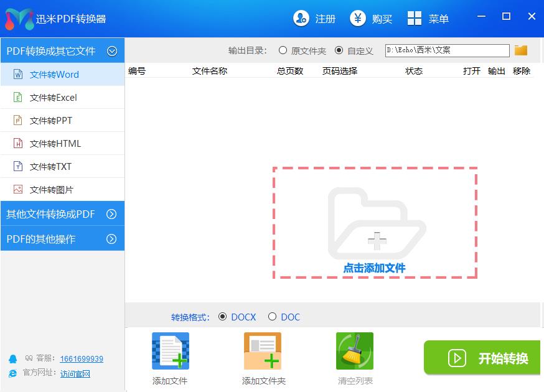Image resolution: width=544 pixels, height=392 pixels.
Task: Select 文件转PPT in the sidebar
Action: point(51,121)
